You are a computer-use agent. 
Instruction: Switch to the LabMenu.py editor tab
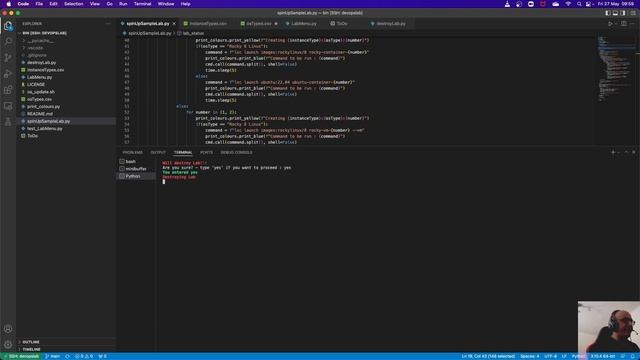[304, 24]
